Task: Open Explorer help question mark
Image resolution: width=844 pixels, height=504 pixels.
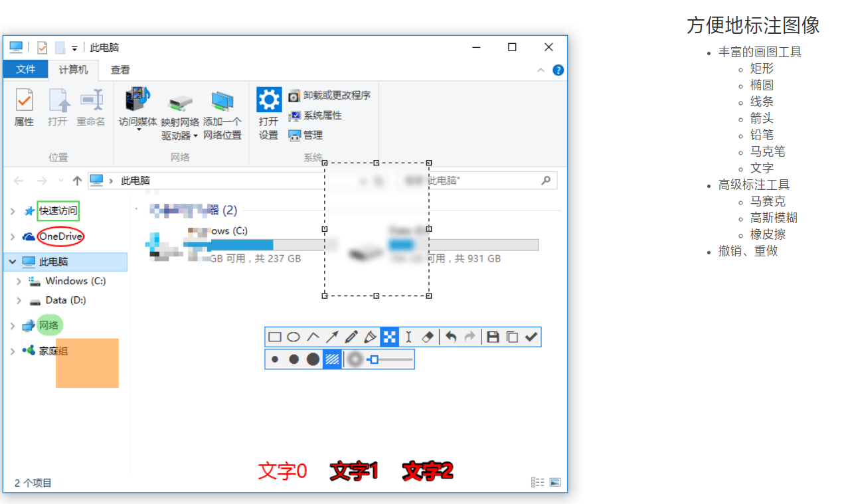Action: tap(558, 70)
